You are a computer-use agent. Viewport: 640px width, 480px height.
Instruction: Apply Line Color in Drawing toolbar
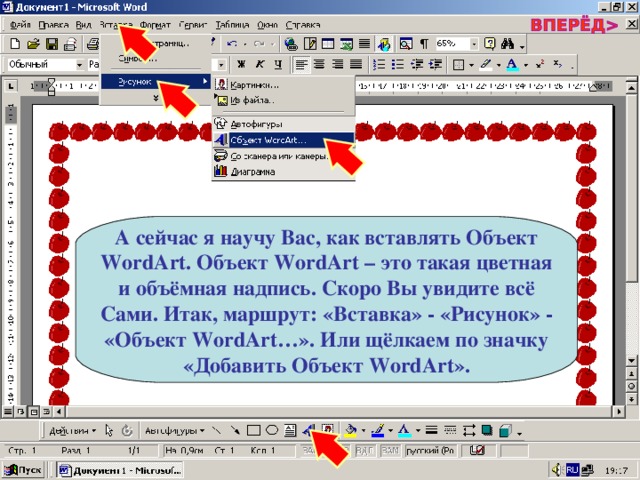tap(378, 430)
